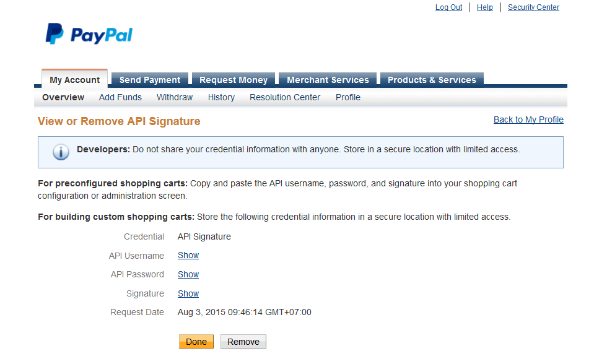Choose Withdraw from the submenu
This screenshot has height=364, width=594.
(175, 97)
